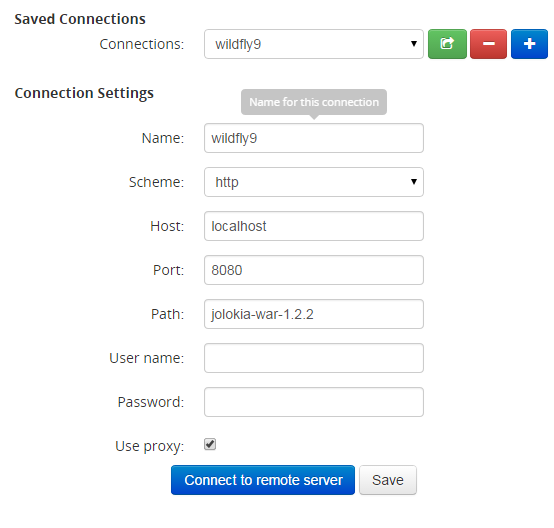Click the 'Scheme:' label
Image resolution: width=554 pixels, height=528 pixels.
157,182
